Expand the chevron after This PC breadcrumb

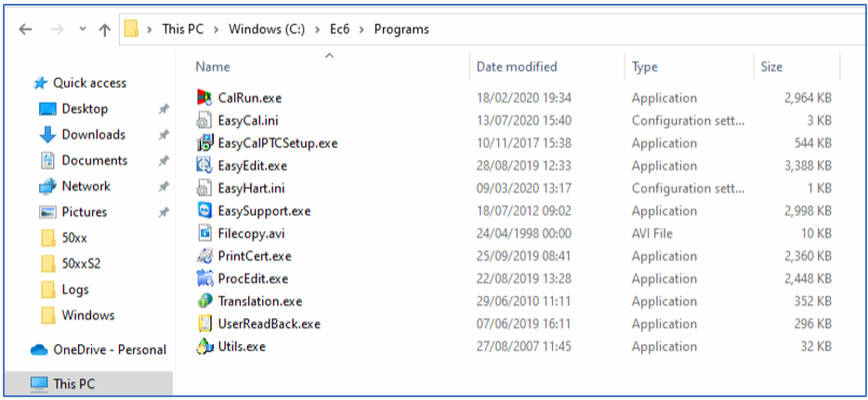[x=217, y=30]
